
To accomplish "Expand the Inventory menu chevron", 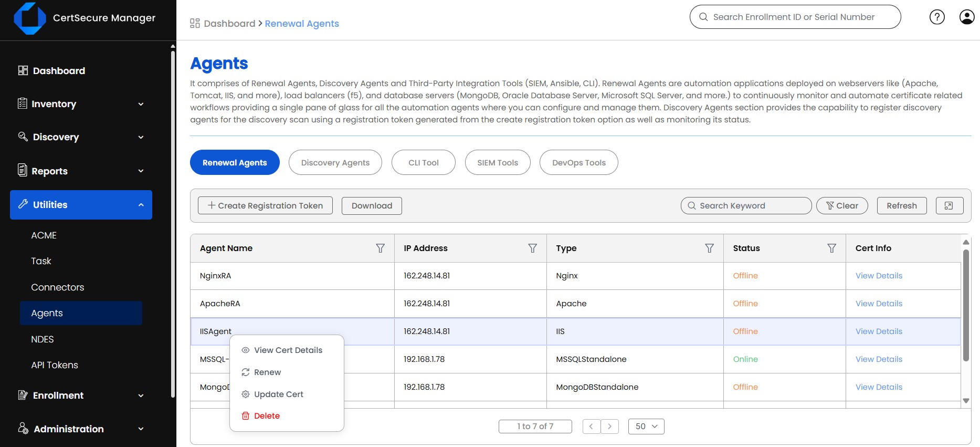I will point(141,104).
